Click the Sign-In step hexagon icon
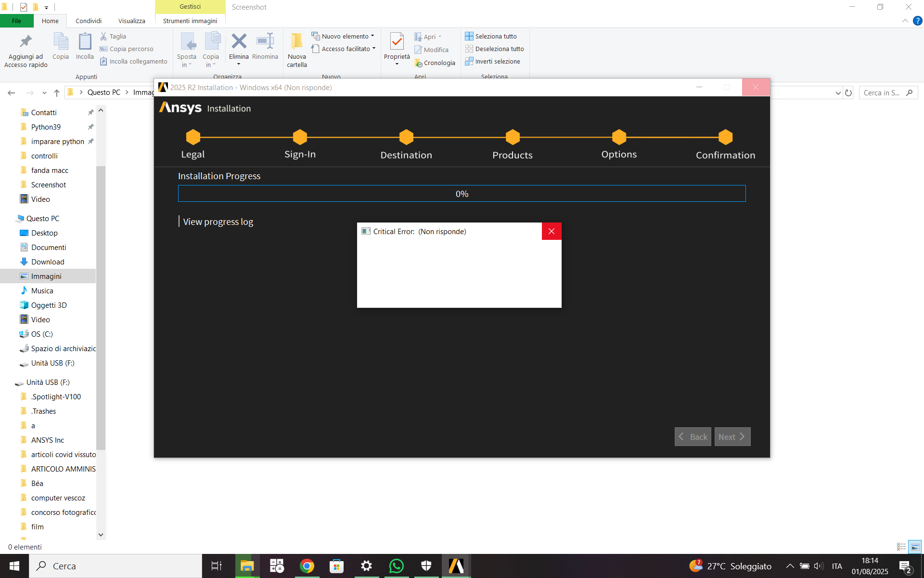Viewport: 924px width, 578px height. point(300,137)
